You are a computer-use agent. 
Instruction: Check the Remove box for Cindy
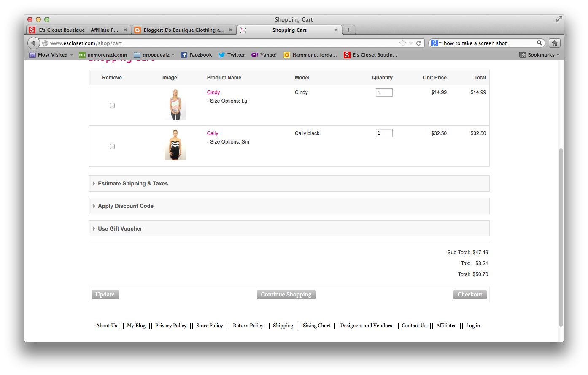[x=112, y=105]
